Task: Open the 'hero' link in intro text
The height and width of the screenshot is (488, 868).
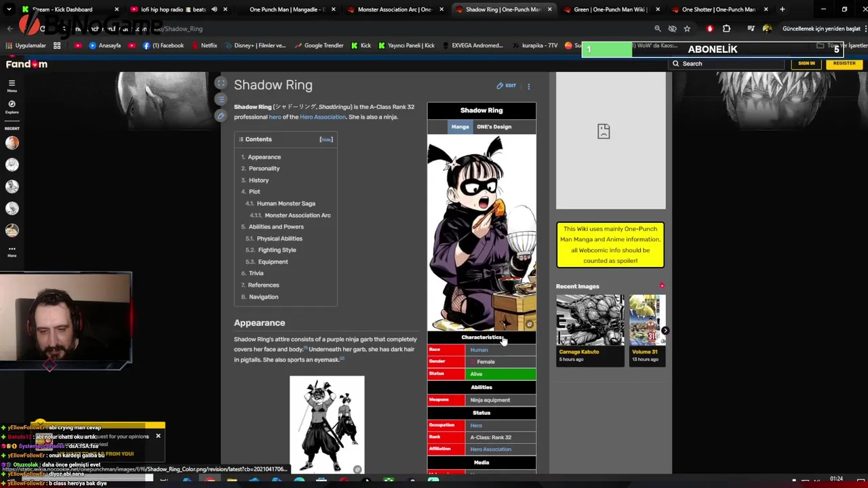Action: pyautogui.click(x=275, y=117)
